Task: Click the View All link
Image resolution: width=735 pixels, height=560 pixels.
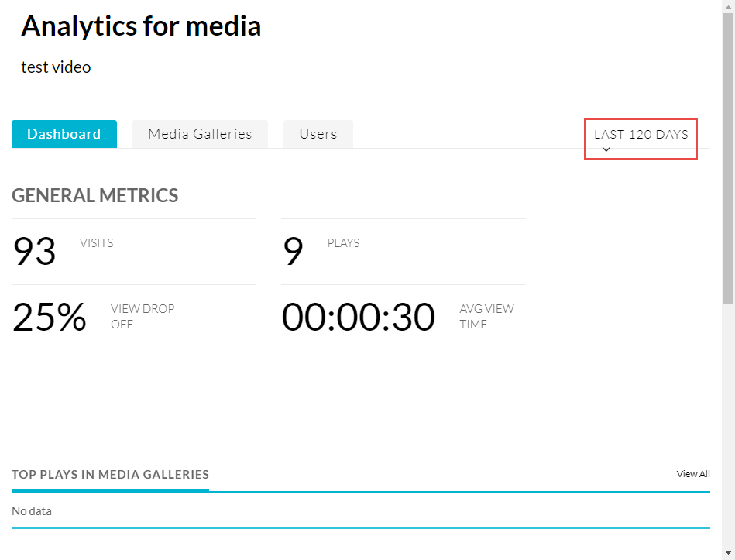Action: [693, 474]
